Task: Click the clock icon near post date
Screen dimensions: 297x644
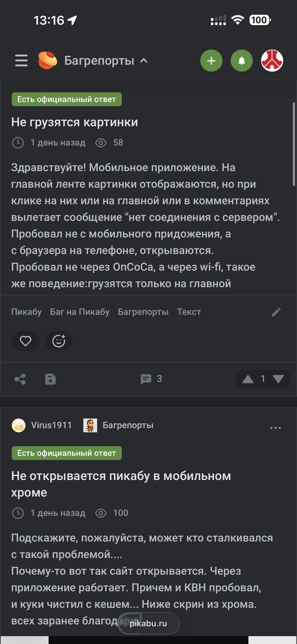Action: tap(18, 143)
